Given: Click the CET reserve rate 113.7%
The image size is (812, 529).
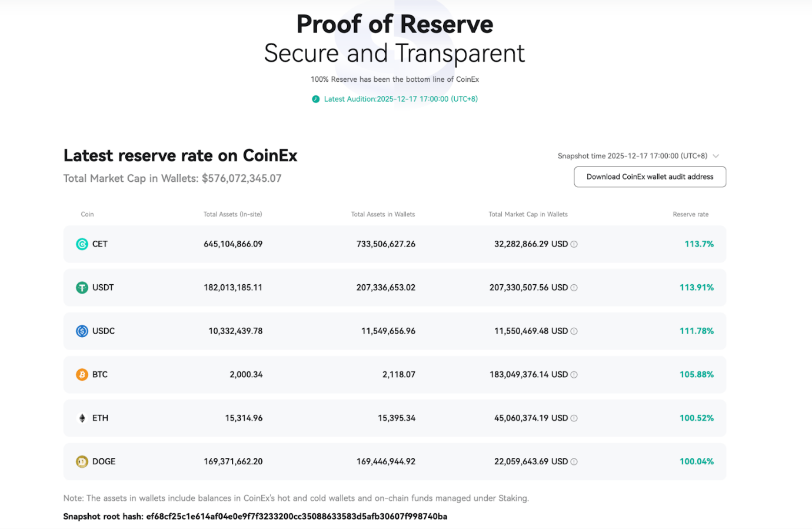Looking at the screenshot, I should [699, 244].
